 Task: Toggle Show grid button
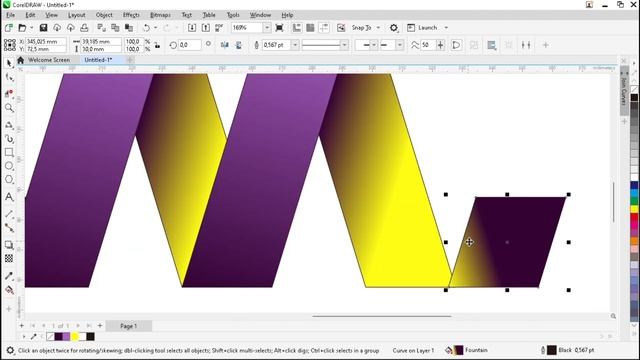pos(310,28)
